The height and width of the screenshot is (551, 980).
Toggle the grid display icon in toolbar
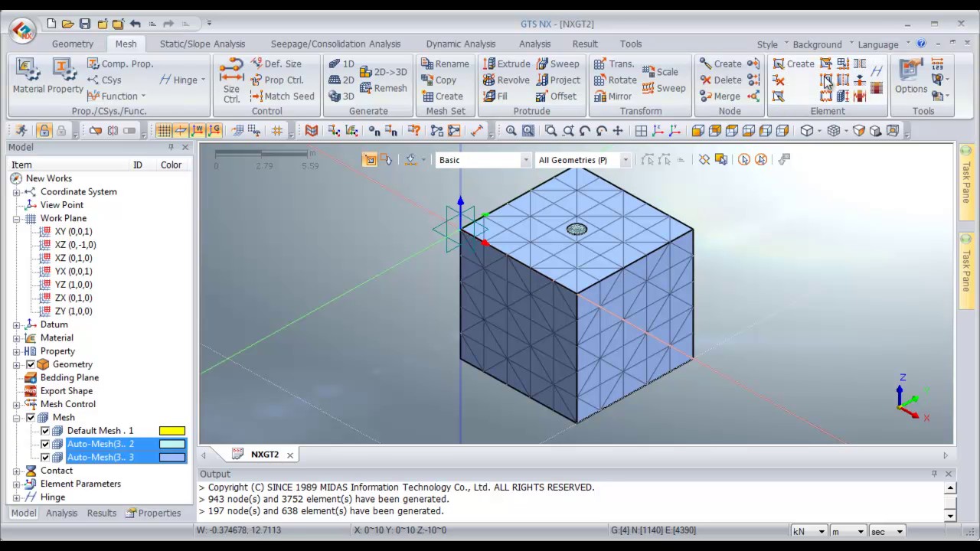pyautogui.click(x=164, y=131)
